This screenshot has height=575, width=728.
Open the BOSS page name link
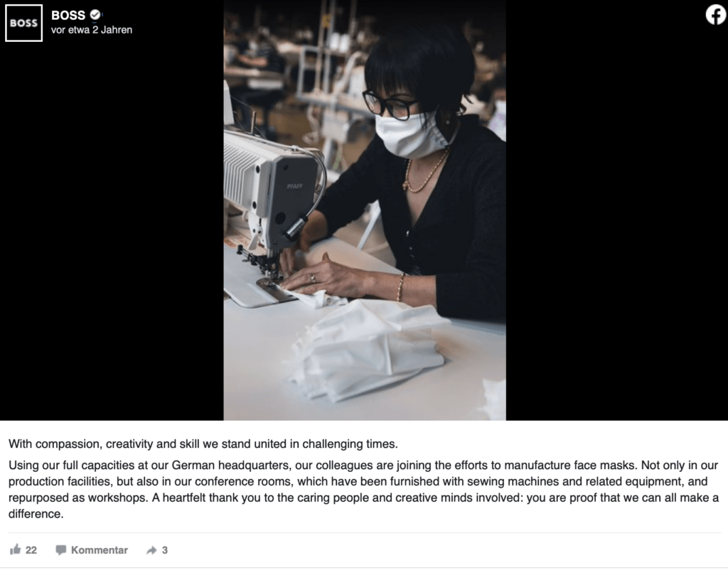(x=68, y=16)
